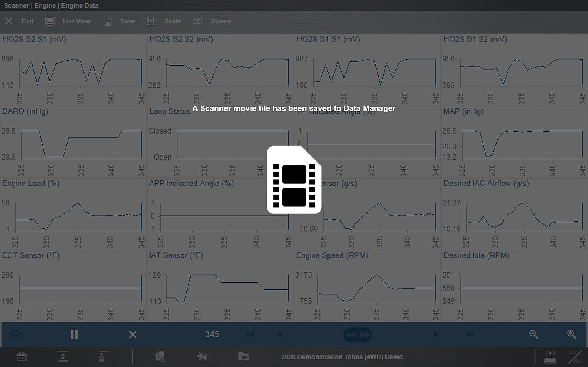Jump to the first frame
This screenshot has height=367, width=588.
pos(251,334)
